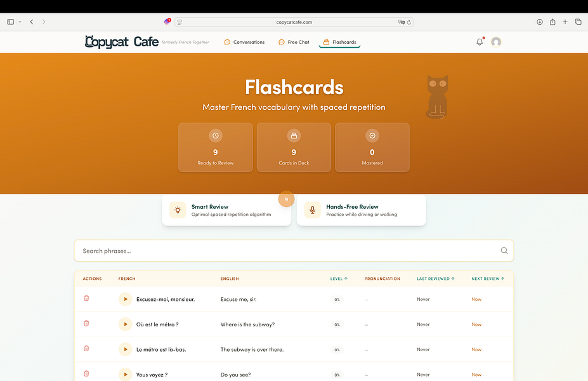Play audio for 'Où est le métro ?'
Viewport: 588px width, 381px height.
pyautogui.click(x=125, y=324)
